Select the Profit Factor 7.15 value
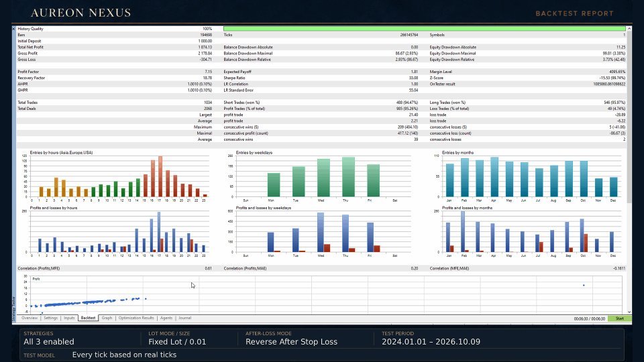 point(208,72)
